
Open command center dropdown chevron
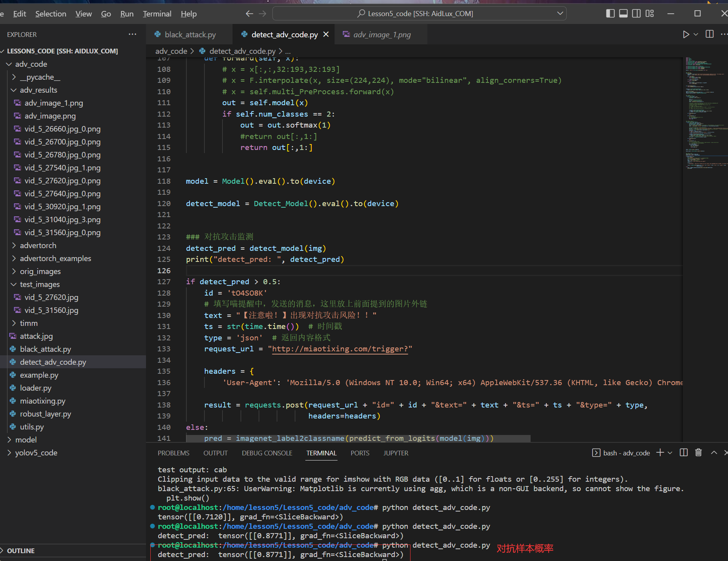560,14
